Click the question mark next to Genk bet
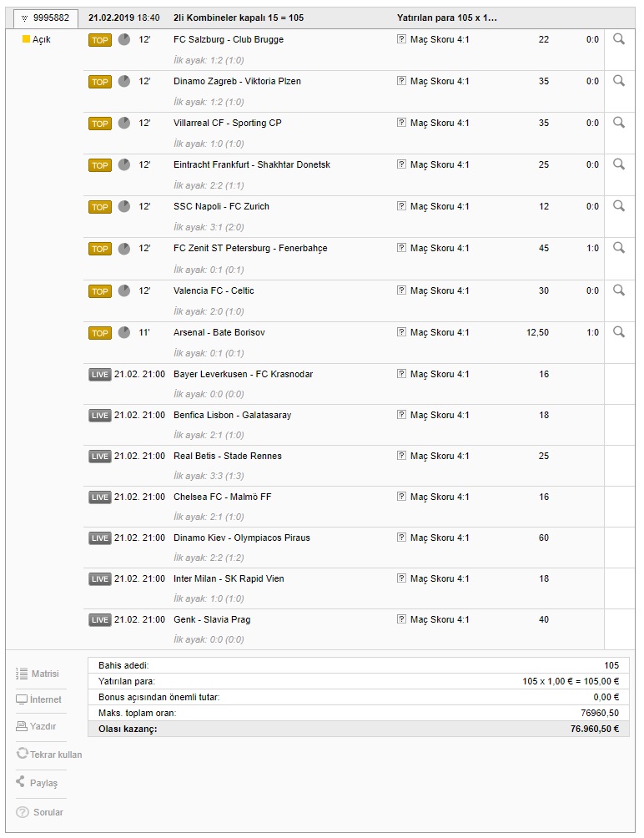Viewport: 644px width, 838px height. tap(401, 619)
